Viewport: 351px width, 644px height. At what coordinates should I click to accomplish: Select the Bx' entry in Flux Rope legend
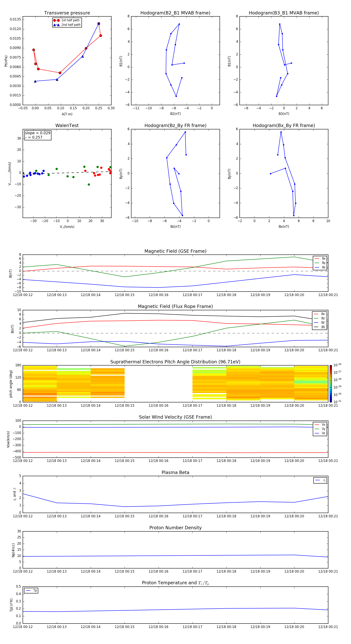tap(320, 314)
